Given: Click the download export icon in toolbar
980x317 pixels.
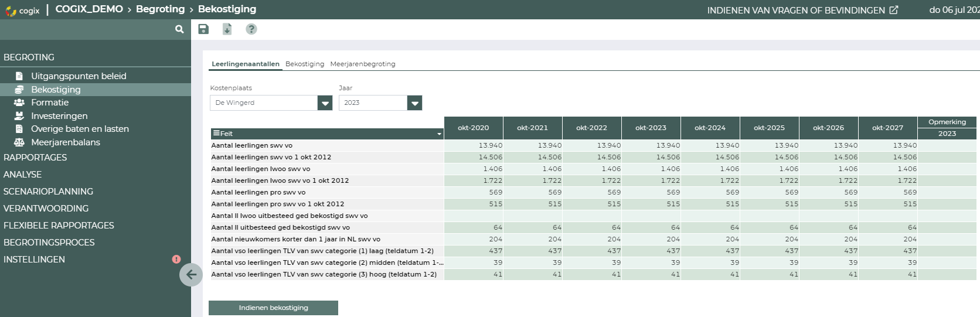Looking at the screenshot, I should coord(227,29).
